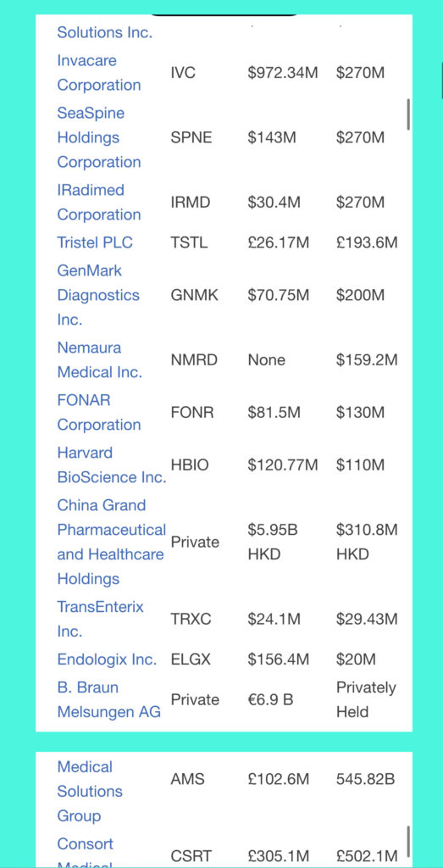Select the Privately Held market cap cell

pyautogui.click(x=366, y=699)
